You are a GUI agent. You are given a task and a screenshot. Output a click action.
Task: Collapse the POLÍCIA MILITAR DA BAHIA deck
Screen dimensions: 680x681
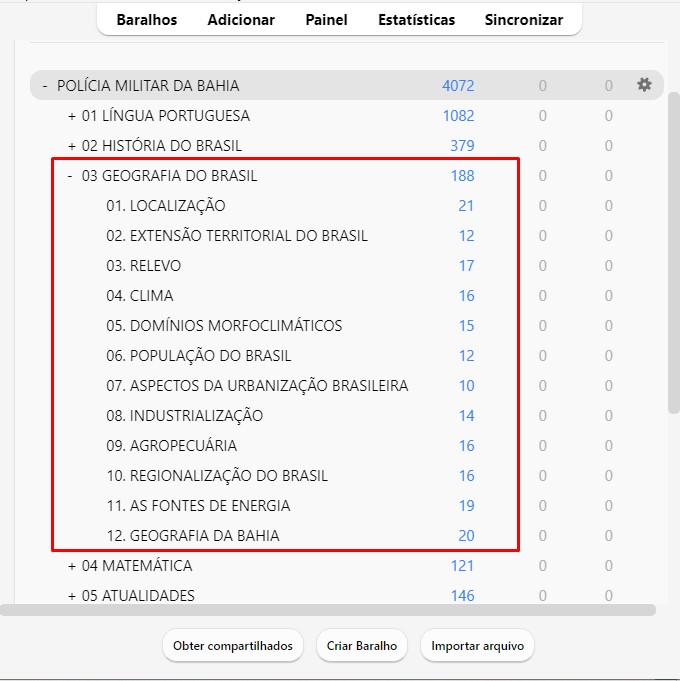(45, 86)
